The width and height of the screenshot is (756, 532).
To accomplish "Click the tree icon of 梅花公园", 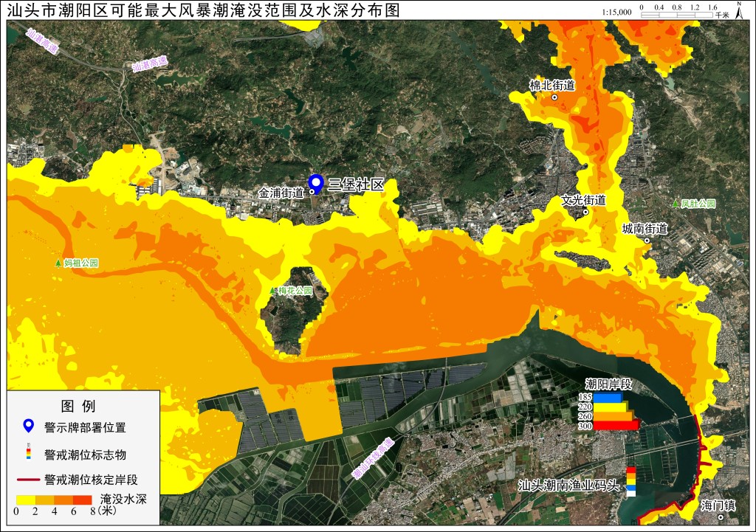I will pos(273,291).
